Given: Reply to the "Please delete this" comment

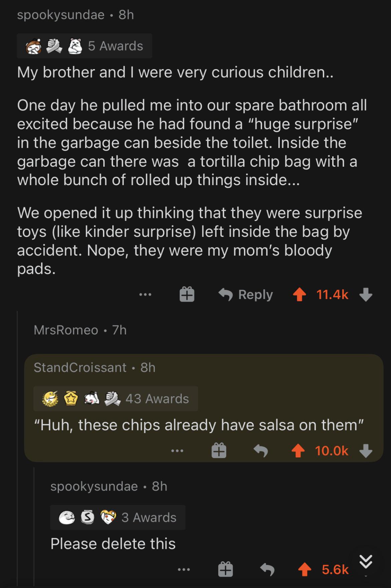Looking at the screenshot, I should click(x=267, y=570).
